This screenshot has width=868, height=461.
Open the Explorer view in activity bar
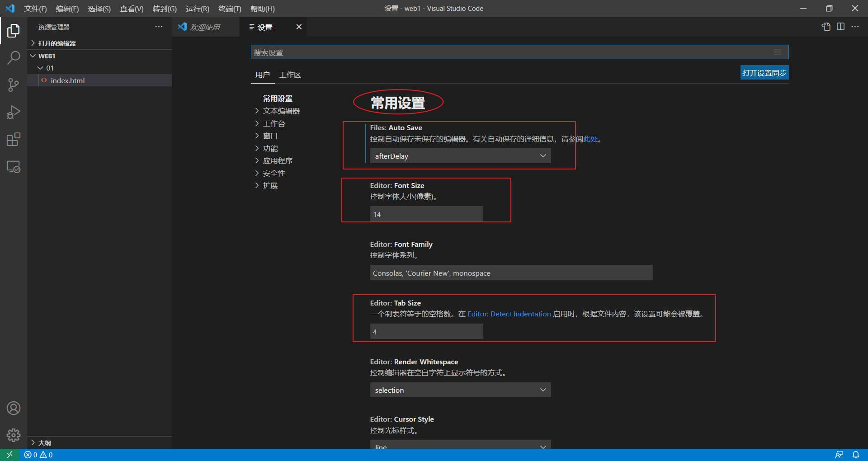[14, 31]
